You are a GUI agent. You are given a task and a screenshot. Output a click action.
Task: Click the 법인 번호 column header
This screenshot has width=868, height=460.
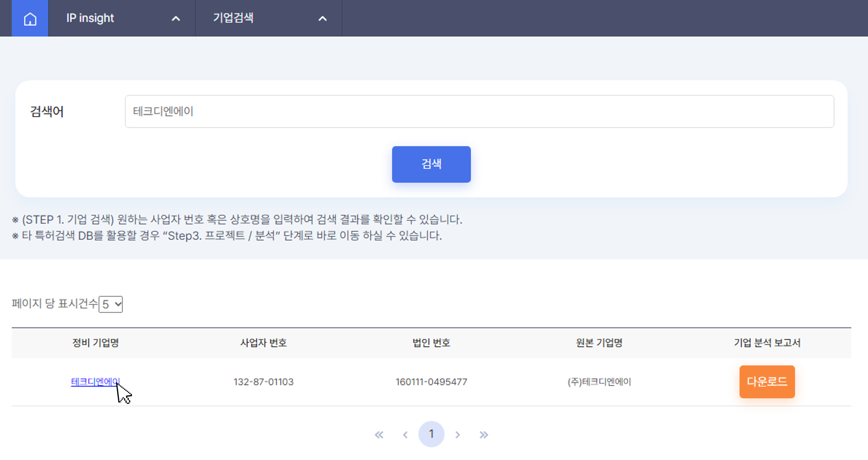[431, 343]
